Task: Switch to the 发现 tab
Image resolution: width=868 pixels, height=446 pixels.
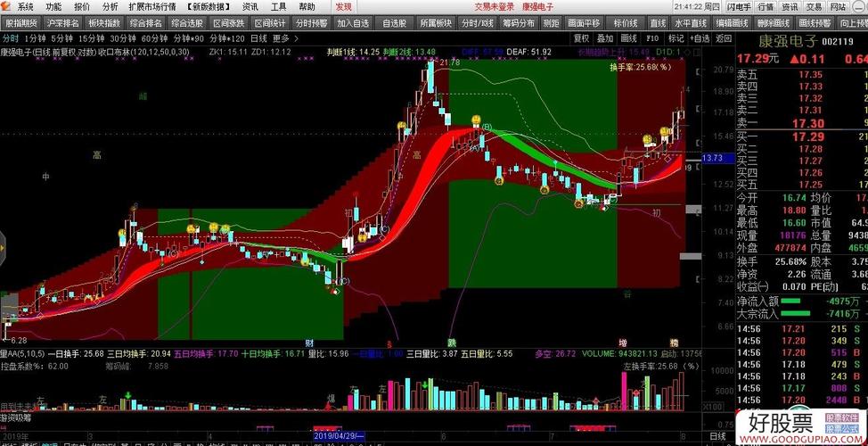Action: point(343,7)
